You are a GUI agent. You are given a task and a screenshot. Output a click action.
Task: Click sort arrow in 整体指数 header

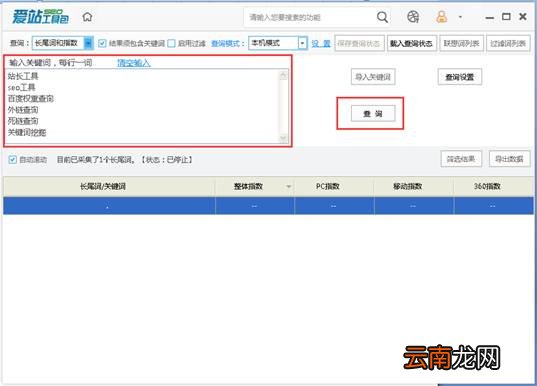pyautogui.click(x=289, y=187)
